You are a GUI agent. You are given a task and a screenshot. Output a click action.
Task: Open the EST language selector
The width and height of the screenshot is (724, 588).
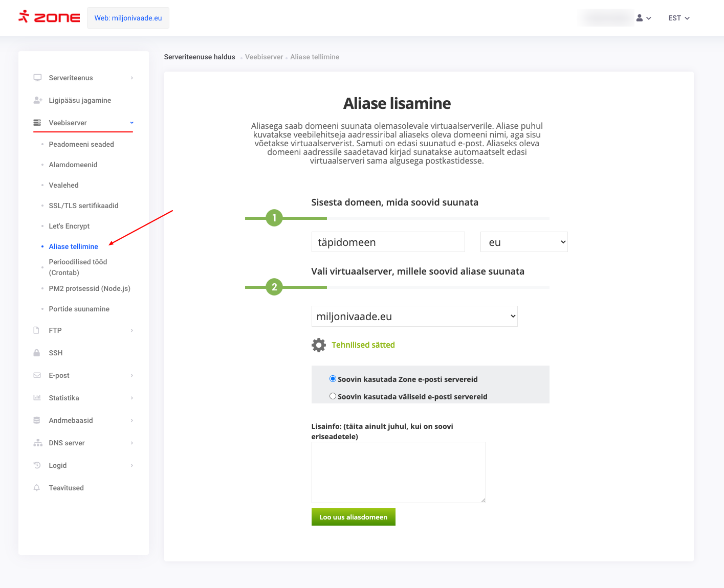tap(678, 18)
